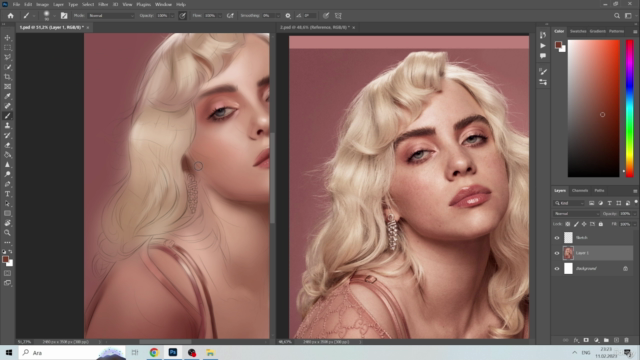The image size is (640, 360).
Task: Open the brush Mode dropdown
Action: tap(111, 16)
